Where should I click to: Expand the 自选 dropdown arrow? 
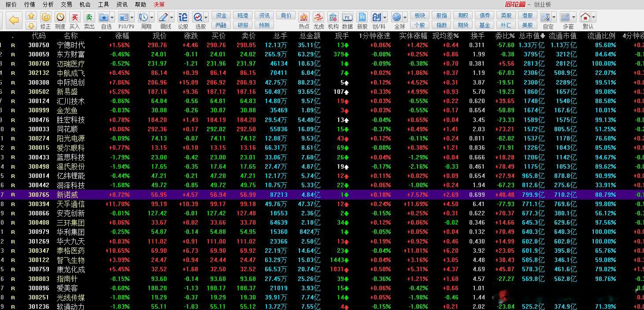112,18
